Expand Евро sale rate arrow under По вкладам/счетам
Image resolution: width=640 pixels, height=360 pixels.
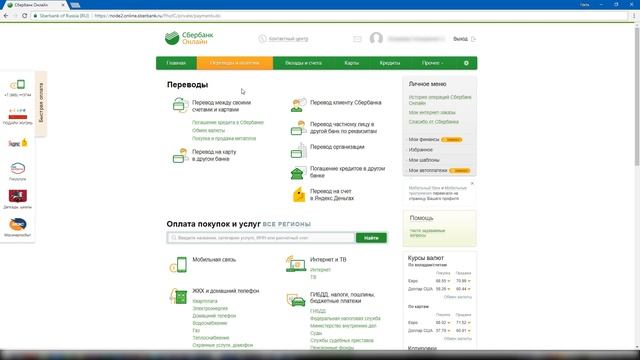click(x=469, y=281)
